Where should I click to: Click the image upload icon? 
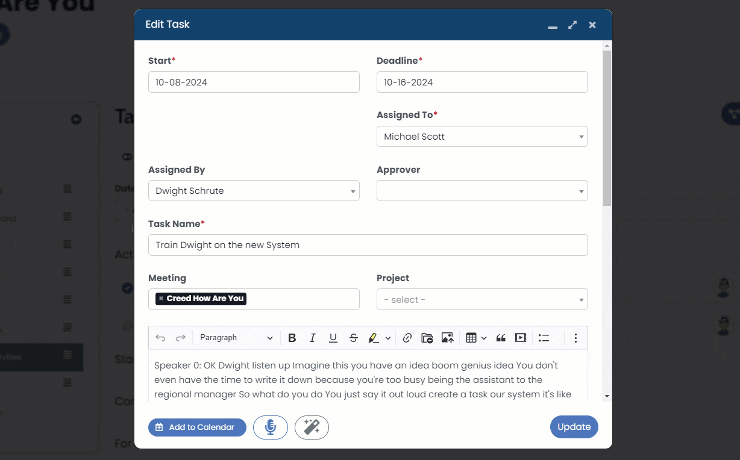(x=447, y=338)
